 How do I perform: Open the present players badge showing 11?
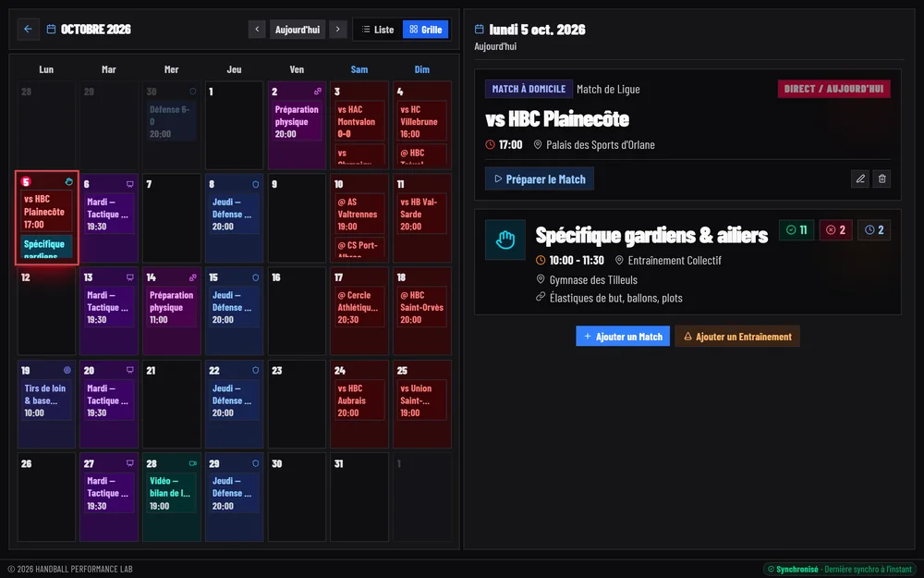[x=796, y=230]
